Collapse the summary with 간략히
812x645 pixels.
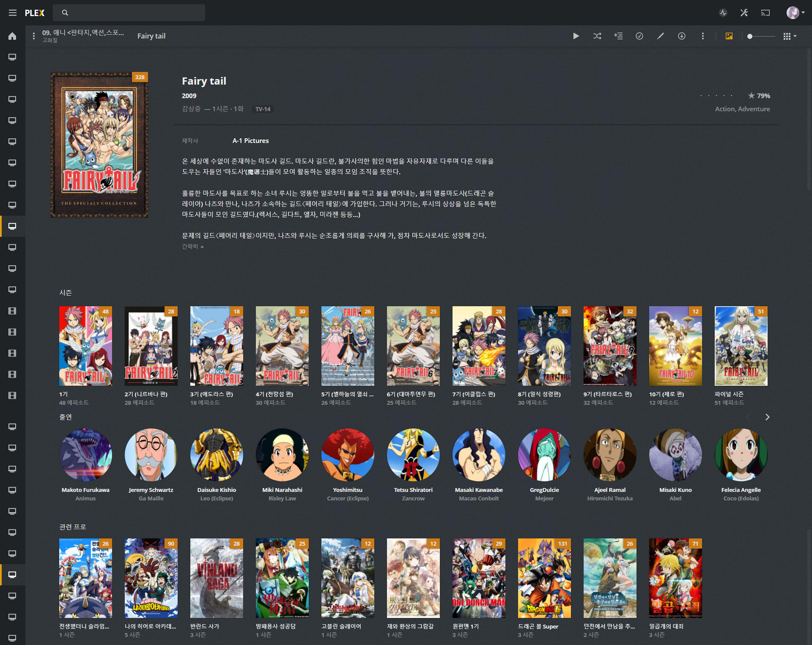click(192, 246)
